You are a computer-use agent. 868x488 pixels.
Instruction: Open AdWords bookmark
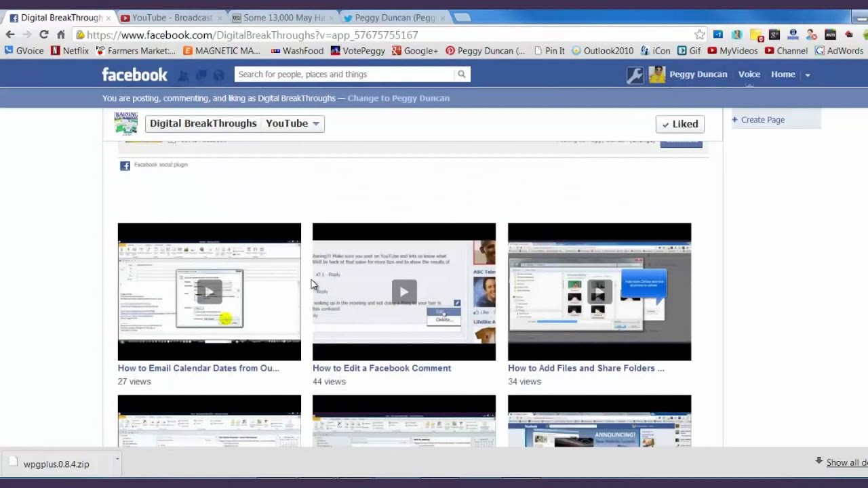839,51
